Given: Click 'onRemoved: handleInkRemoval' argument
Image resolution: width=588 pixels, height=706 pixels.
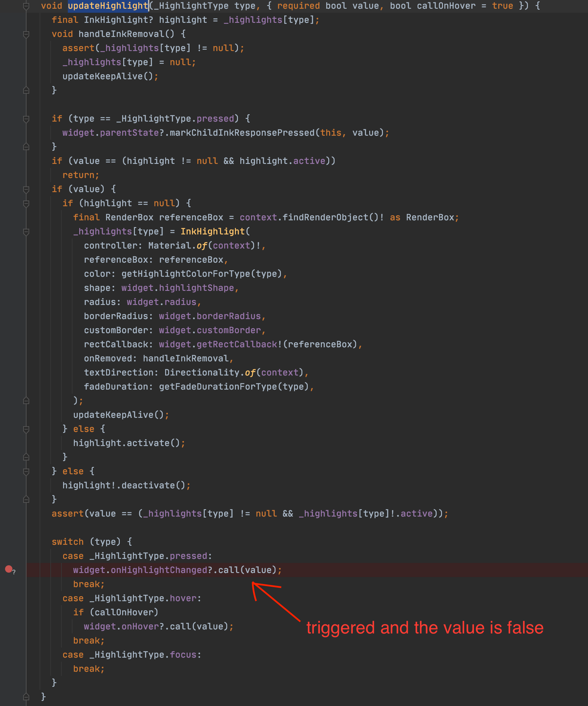Looking at the screenshot, I should [156, 358].
